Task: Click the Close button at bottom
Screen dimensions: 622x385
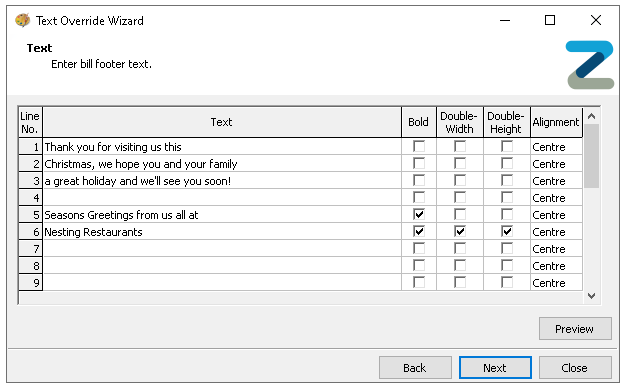Action: point(575,368)
